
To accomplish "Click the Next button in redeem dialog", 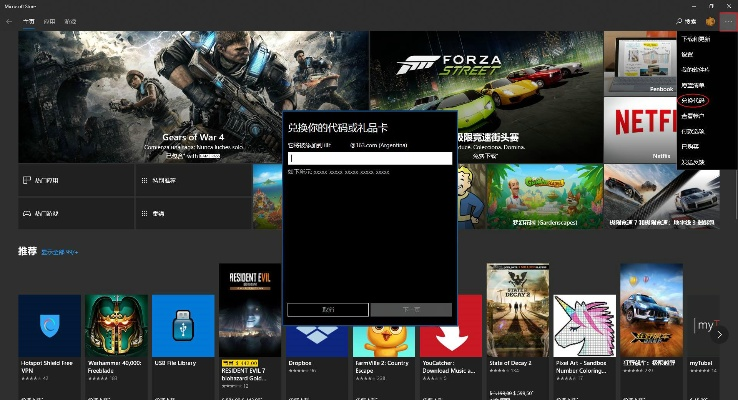I will pyautogui.click(x=411, y=310).
